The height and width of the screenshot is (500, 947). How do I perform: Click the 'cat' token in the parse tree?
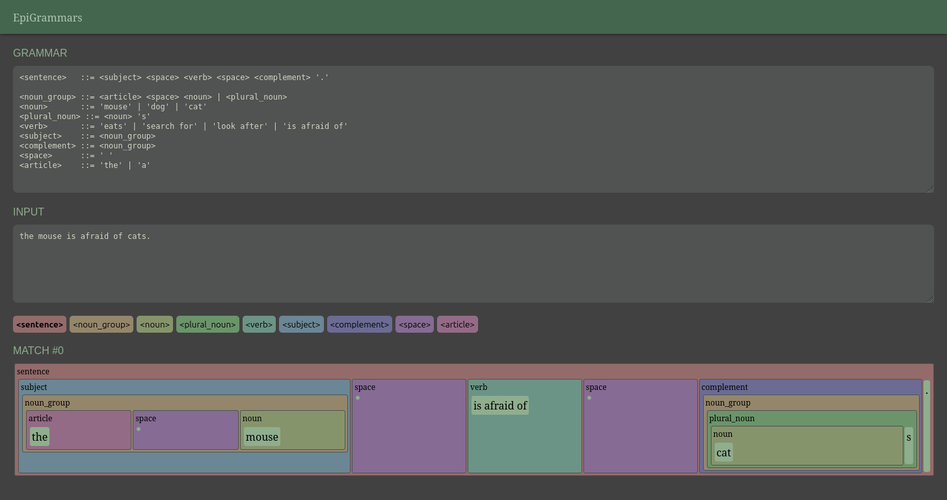[724, 452]
